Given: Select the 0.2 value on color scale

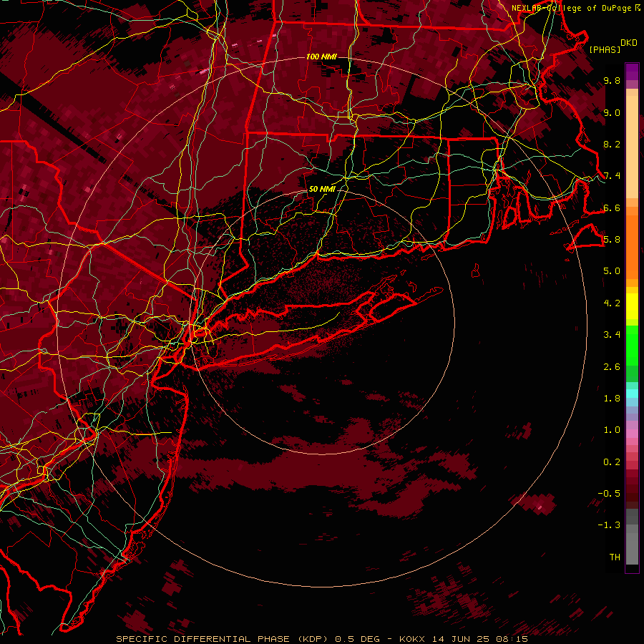Looking at the screenshot, I should 612,462.
